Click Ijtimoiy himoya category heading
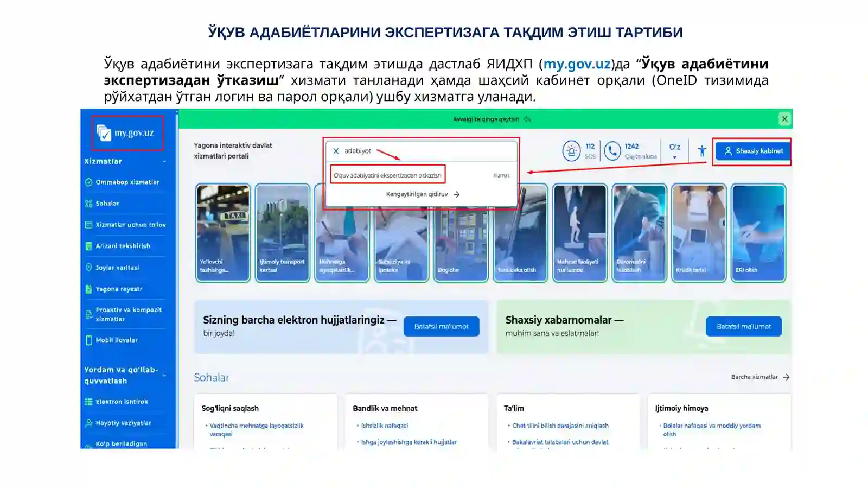 (x=681, y=408)
